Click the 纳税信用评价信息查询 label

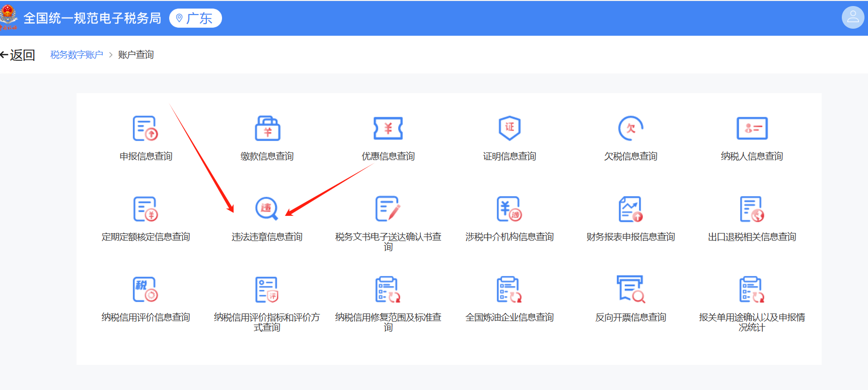146,318
